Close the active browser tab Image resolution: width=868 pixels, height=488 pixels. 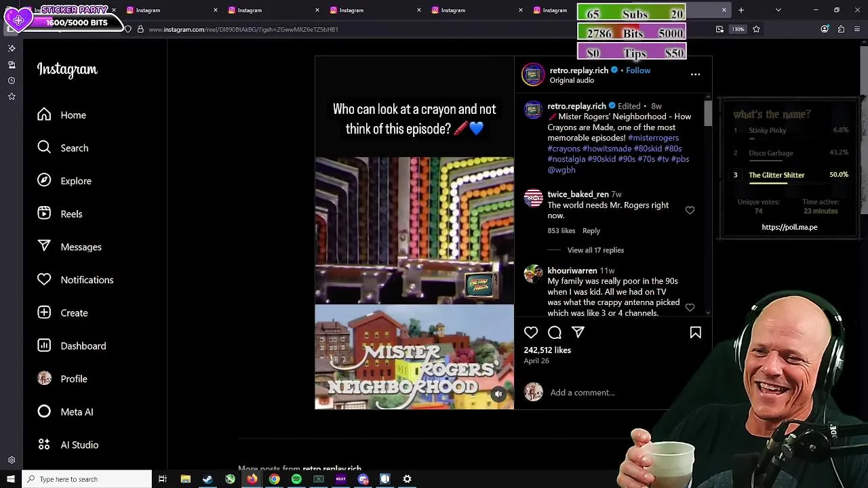click(724, 10)
